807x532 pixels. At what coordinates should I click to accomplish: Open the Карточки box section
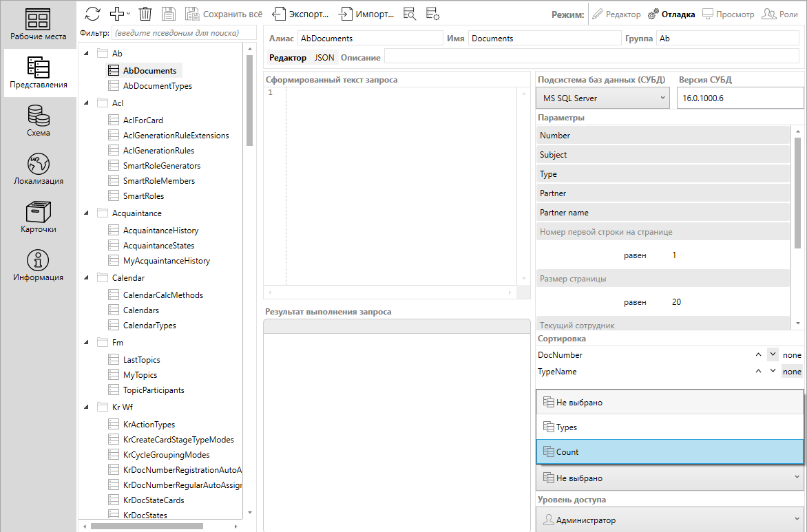tap(38, 217)
